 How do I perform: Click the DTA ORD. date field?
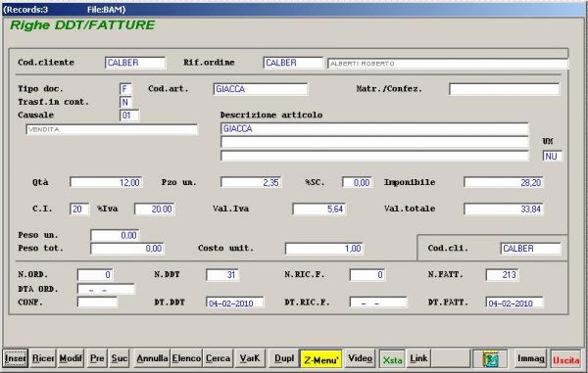point(106,289)
